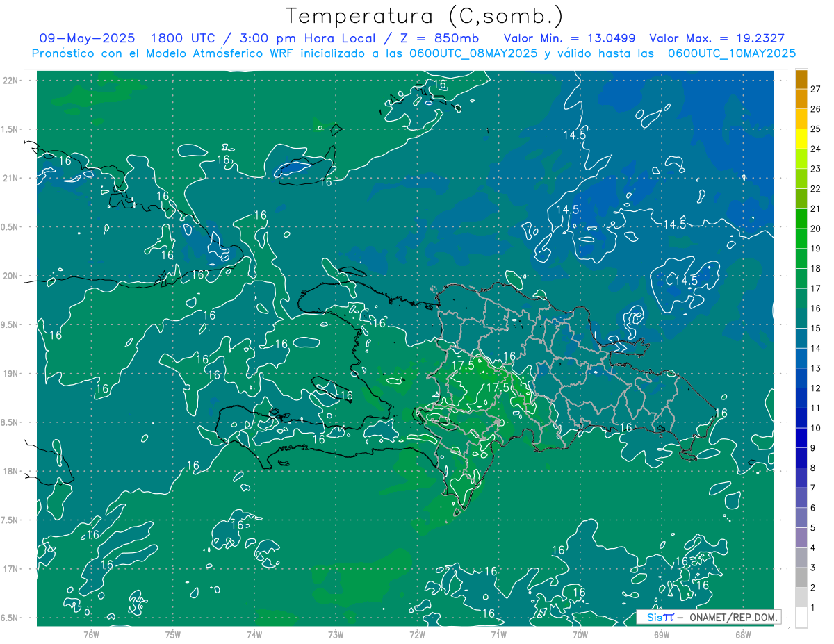
Task: Click the '73W' longitude axis label
Action: tap(336, 634)
